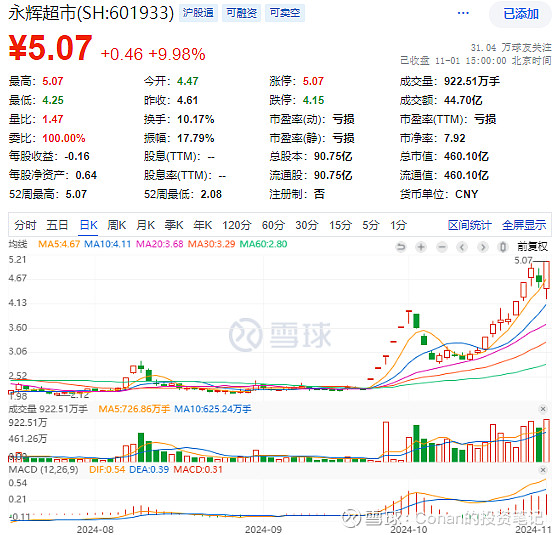
Task: Click the 31.04 万球友关注 follower count
Action: tap(511, 48)
